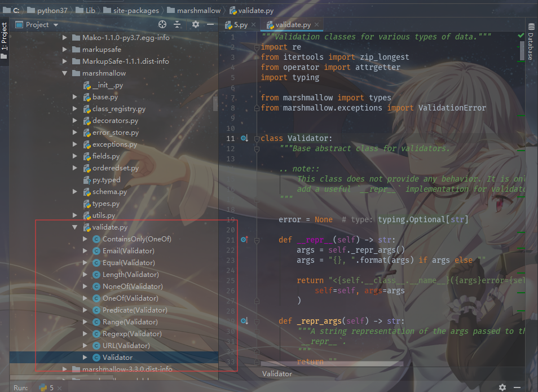Close the Run tab named 5
538x392 pixels.
59,388
